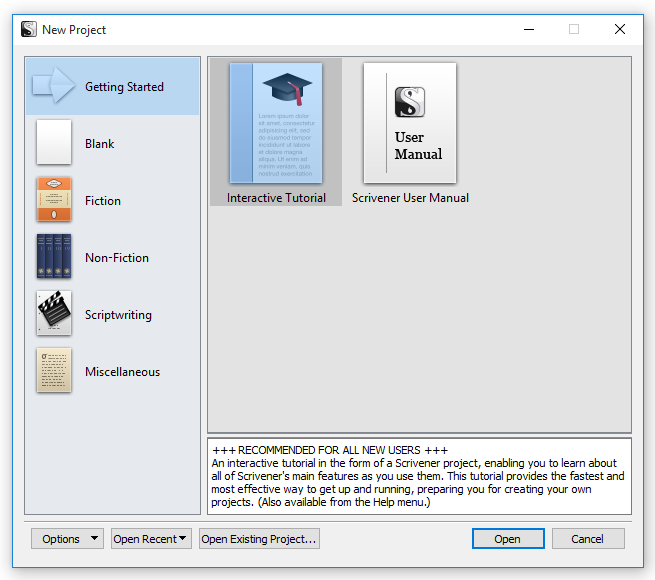
Task: Select the Scriptwriting clapperboard icon
Action: [54, 313]
